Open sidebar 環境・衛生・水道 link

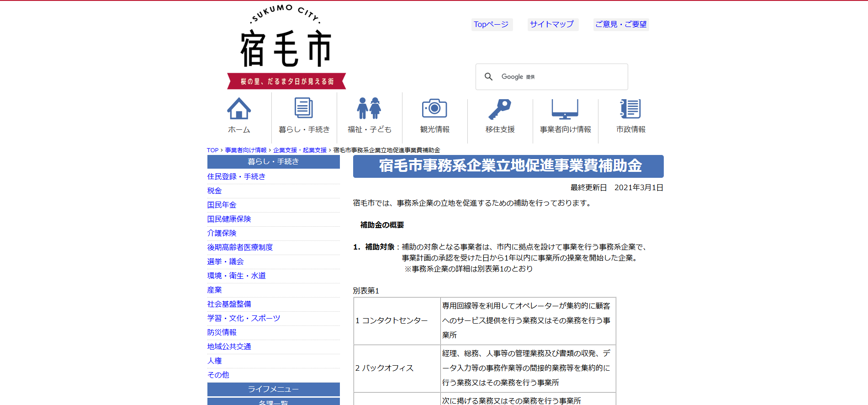[x=236, y=276]
